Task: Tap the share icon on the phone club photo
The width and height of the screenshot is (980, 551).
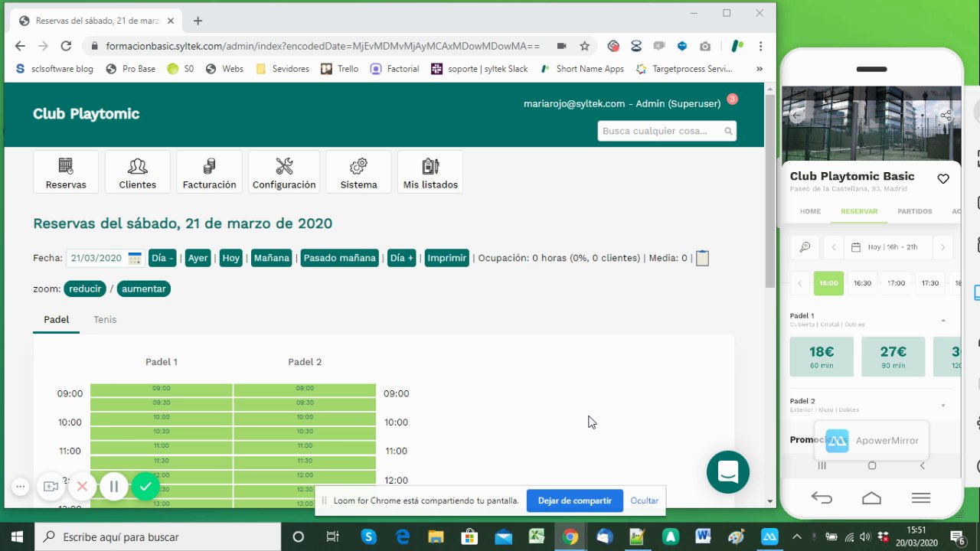Action: pos(946,116)
